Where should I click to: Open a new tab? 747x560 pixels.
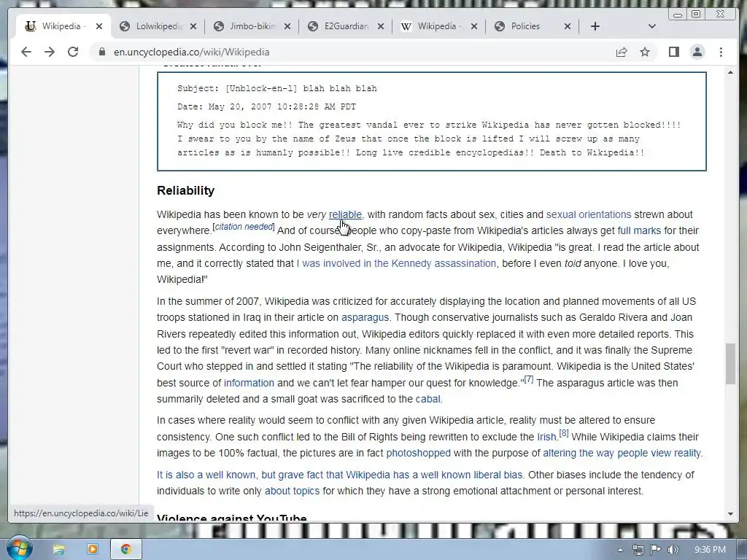(595, 27)
